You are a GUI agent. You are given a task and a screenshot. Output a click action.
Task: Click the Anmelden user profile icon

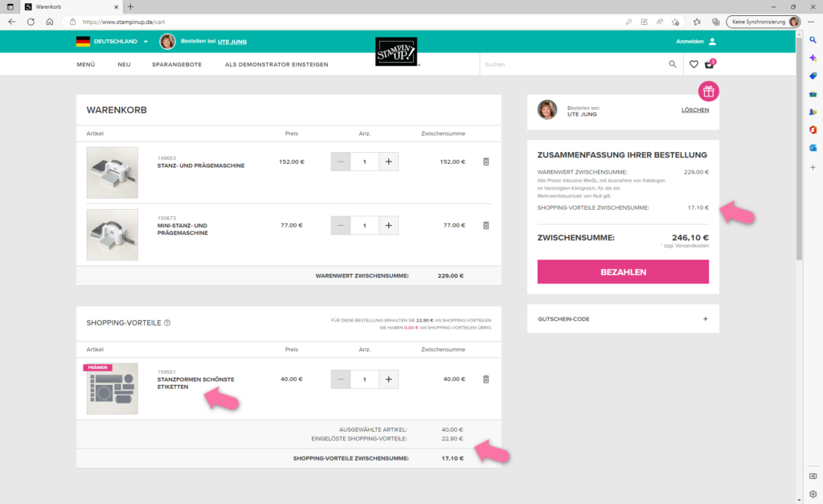click(712, 42)
